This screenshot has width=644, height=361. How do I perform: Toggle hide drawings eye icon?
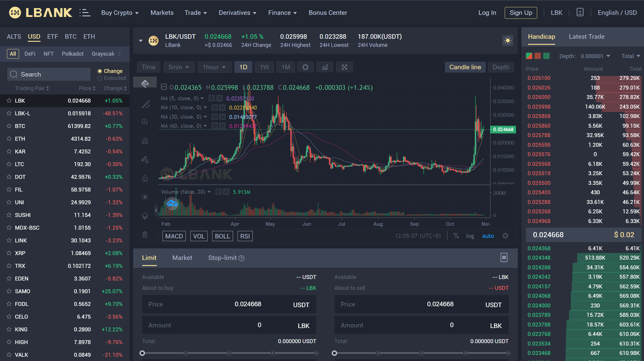pos(145,197)
